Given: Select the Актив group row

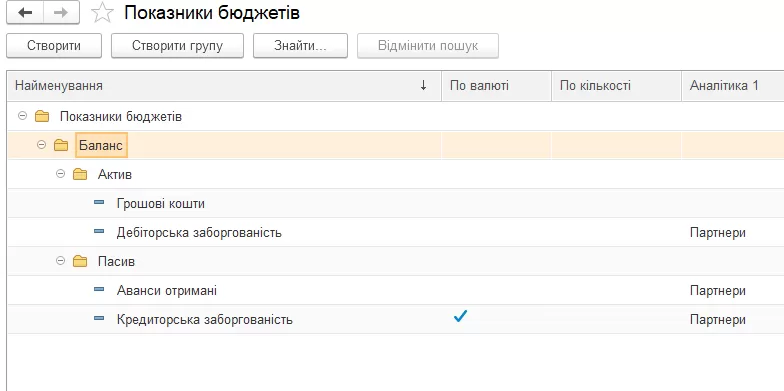Looking at the screenshot, I should click(396, 174).
